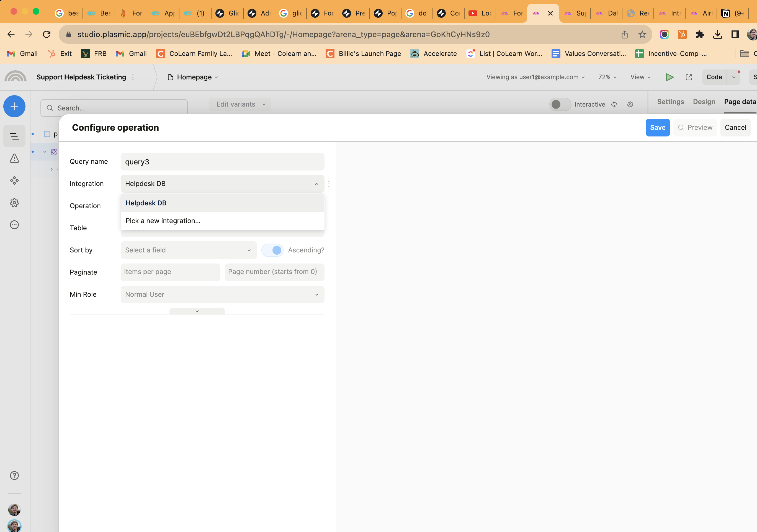The width and height of the screenshot is (757, 532).
Task: Expand the Edit variants dropdown
Action: point(240,104)
